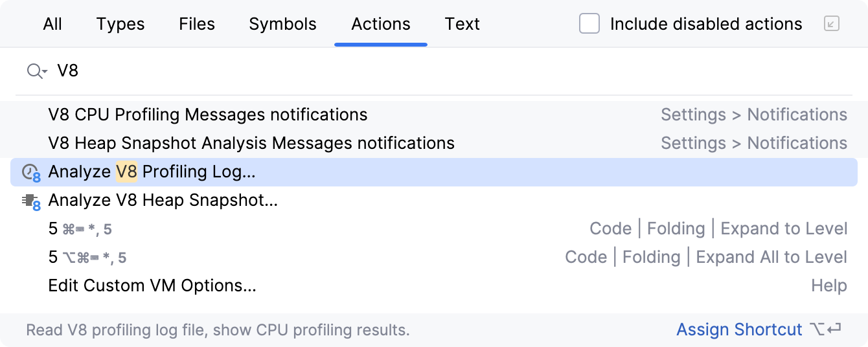
Task: Click the V8 search input field
Action: (389, 71)
